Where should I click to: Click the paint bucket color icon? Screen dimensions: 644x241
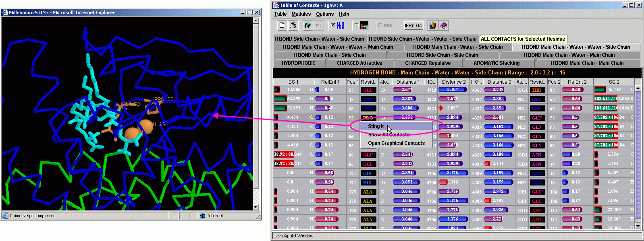(x=308, y=25)
